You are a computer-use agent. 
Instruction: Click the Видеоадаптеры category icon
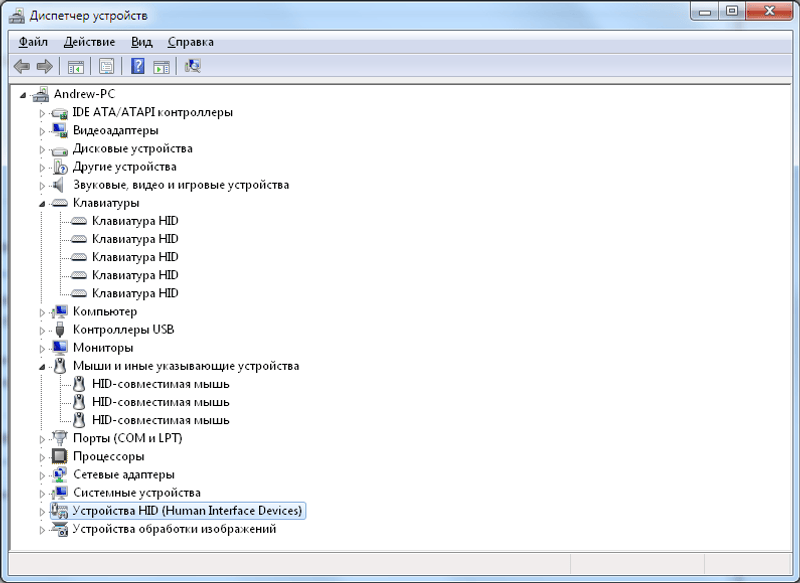click(60, 131)
